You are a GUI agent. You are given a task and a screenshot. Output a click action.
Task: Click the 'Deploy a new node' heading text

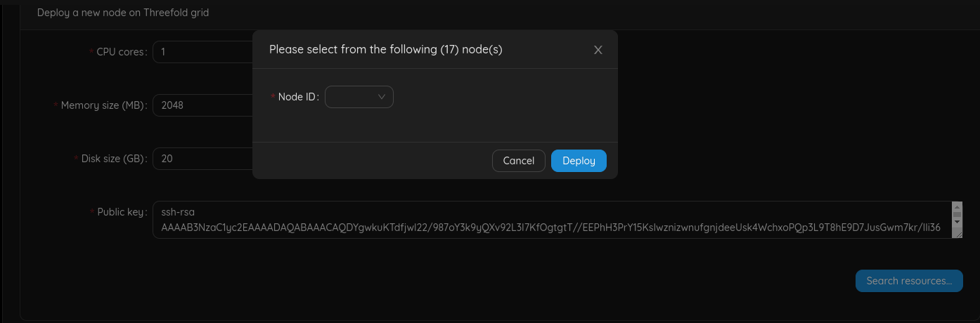(123, 13)
